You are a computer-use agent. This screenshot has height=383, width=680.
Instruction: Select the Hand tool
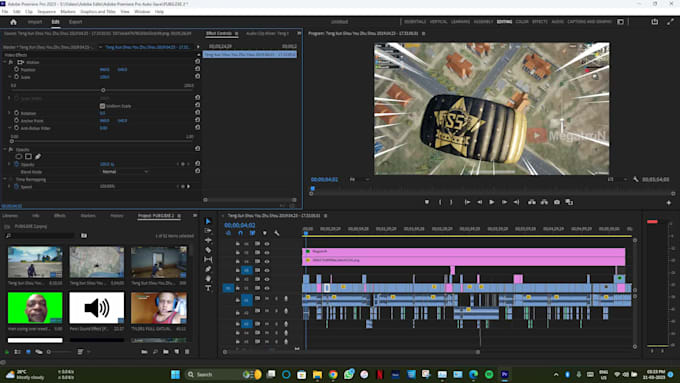click(208, 278)
